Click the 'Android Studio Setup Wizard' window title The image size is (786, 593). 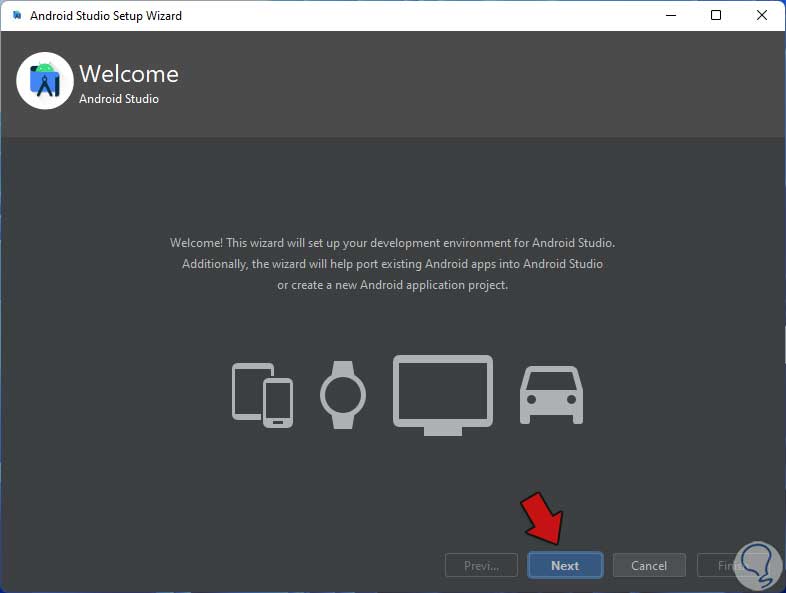coord(106,16)
